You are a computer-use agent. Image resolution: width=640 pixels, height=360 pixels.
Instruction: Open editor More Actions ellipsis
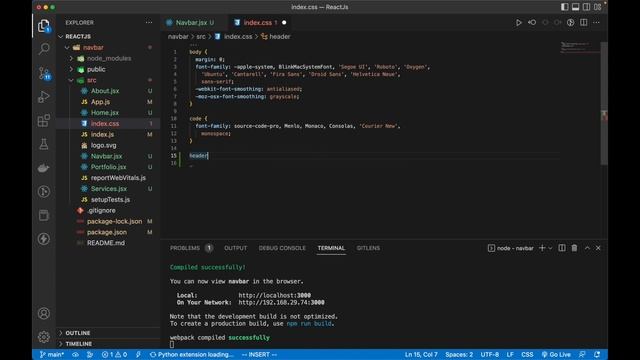(x=596, y=22)
